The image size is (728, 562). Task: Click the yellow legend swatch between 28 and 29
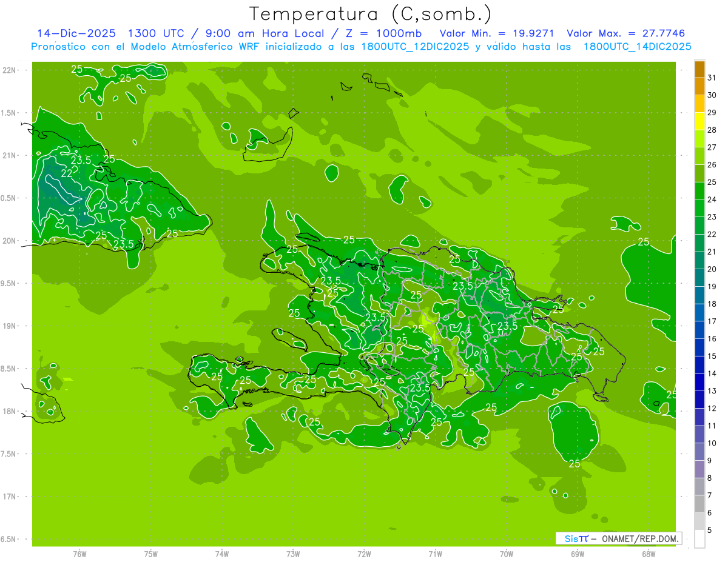point(699,121)
